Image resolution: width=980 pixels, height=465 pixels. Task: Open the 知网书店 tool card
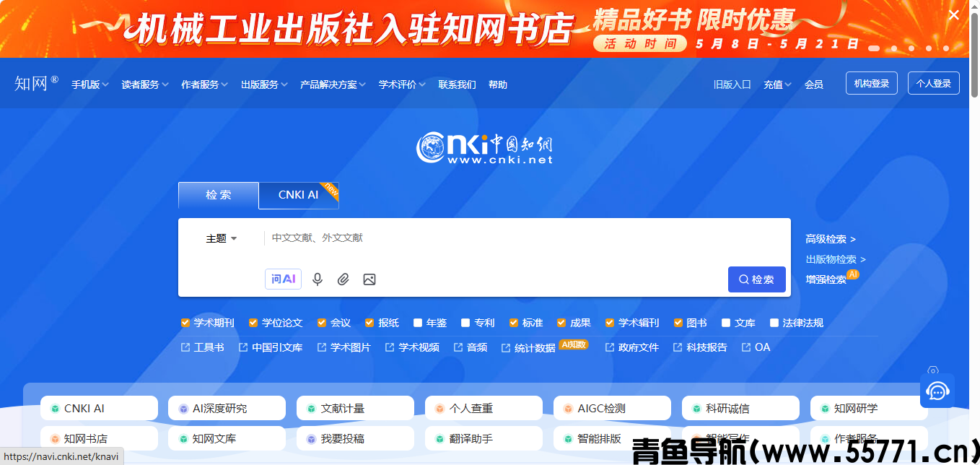99,438
